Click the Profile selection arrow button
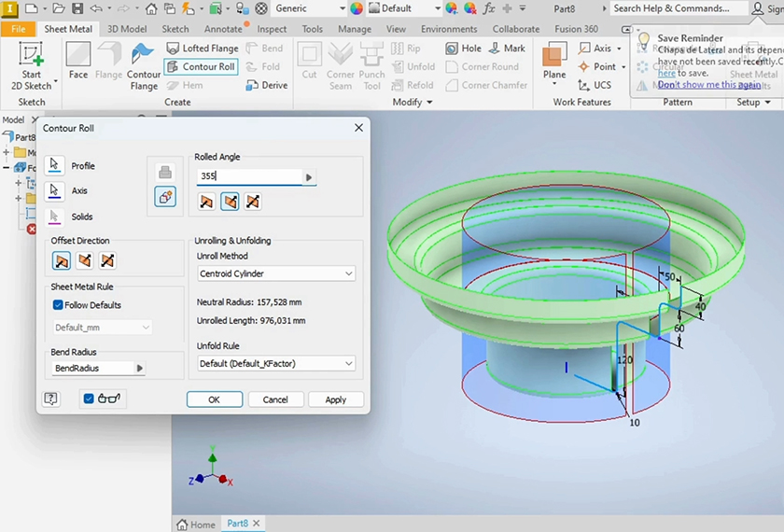784x532 pixels. 55,166
